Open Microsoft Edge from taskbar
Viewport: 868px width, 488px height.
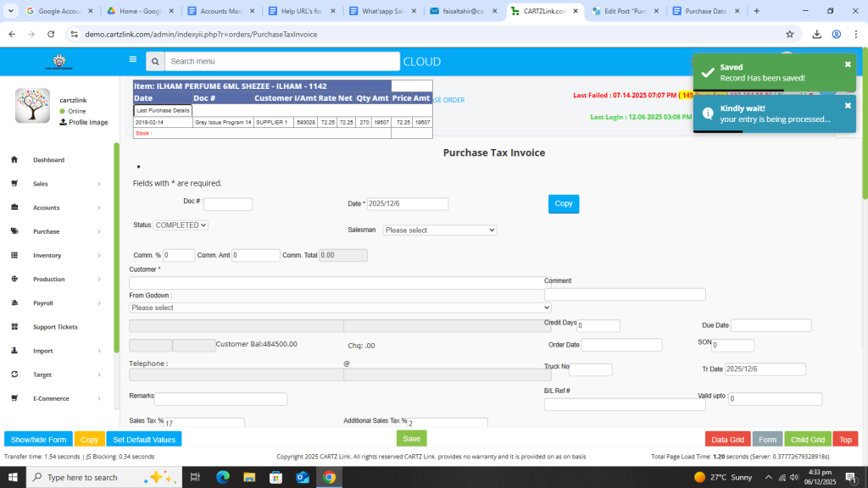pos(223,477)
